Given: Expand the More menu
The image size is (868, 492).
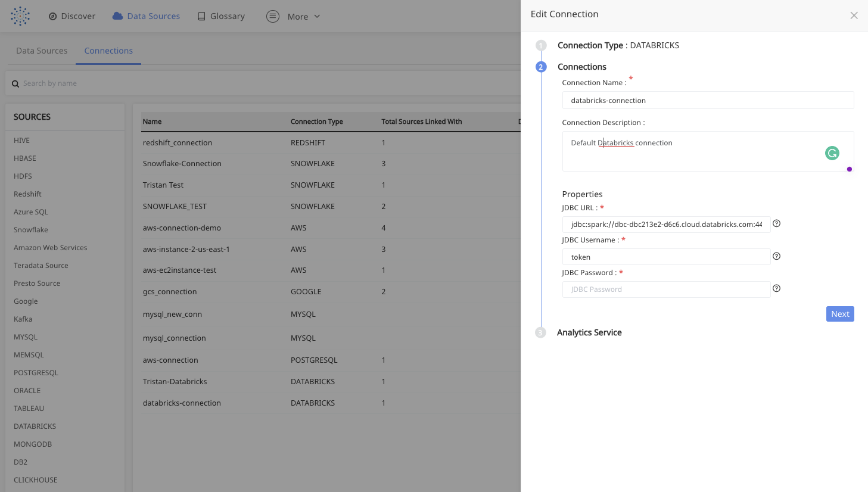Looking at the screenshot, I should (293, 17).
